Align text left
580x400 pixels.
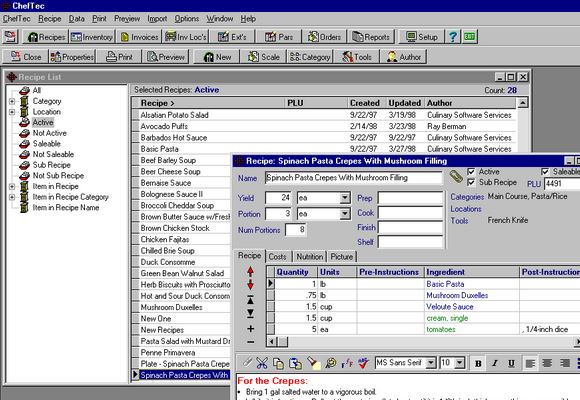(x=530, y=363)
